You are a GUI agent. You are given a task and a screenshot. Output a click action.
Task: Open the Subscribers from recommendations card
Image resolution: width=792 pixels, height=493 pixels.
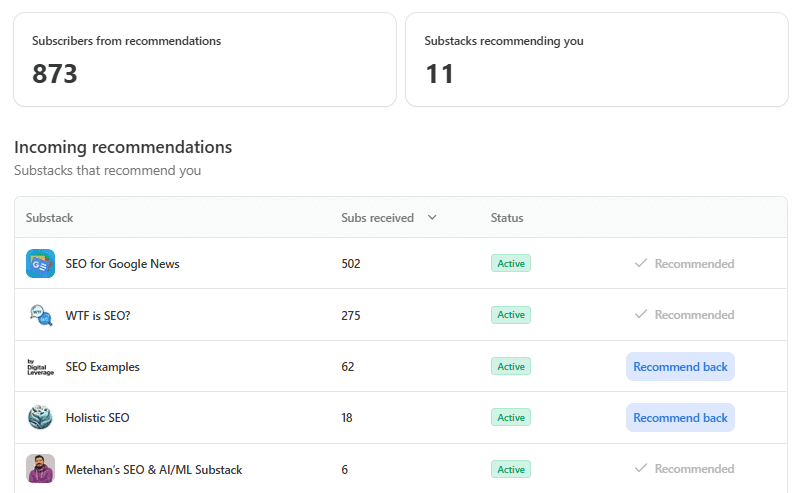pos(204,59)
